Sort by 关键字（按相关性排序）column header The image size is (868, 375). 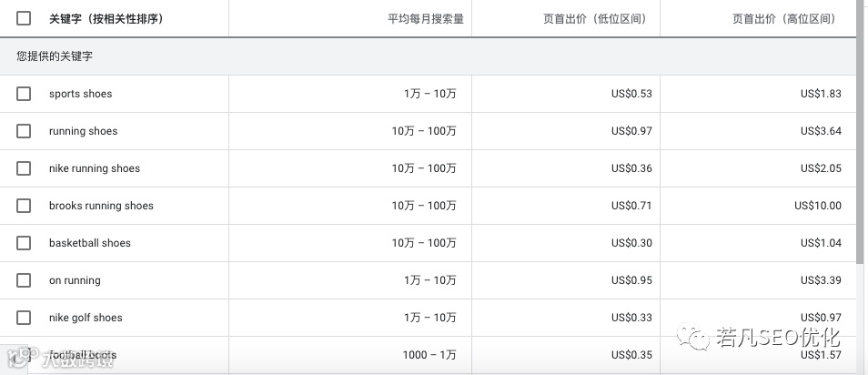coord(106,18)
